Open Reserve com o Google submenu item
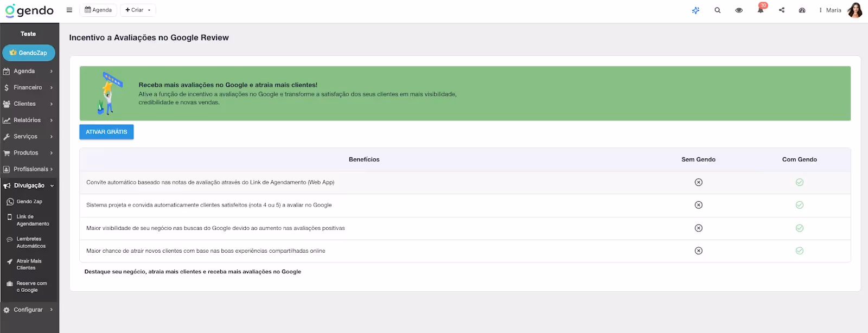 tap(31, 286)
